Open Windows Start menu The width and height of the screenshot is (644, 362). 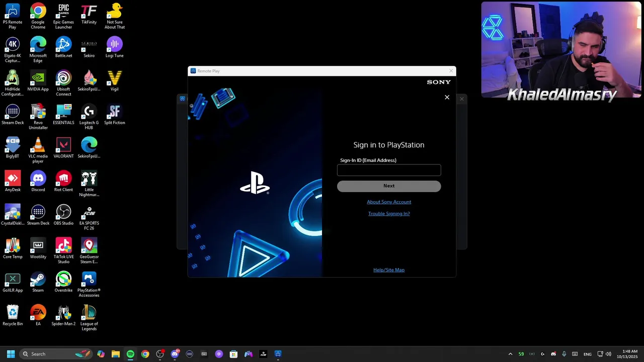pyautogui.click(x=11, y=354)
